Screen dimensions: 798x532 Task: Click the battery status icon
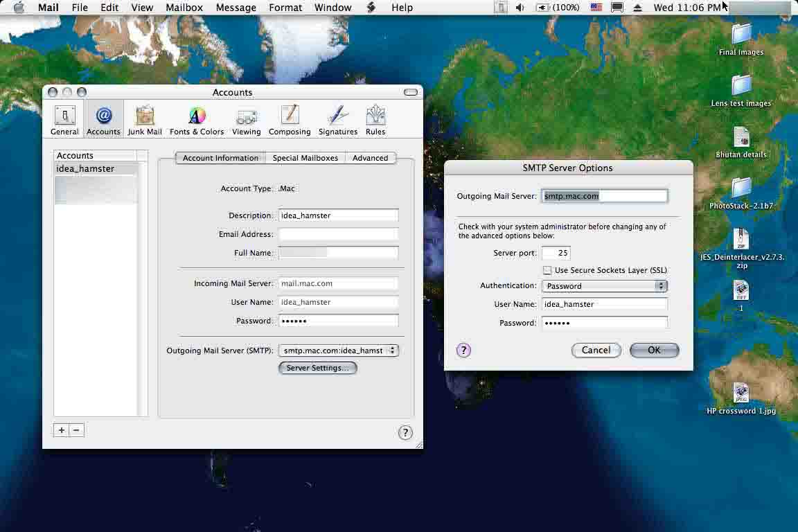point(557,8)
